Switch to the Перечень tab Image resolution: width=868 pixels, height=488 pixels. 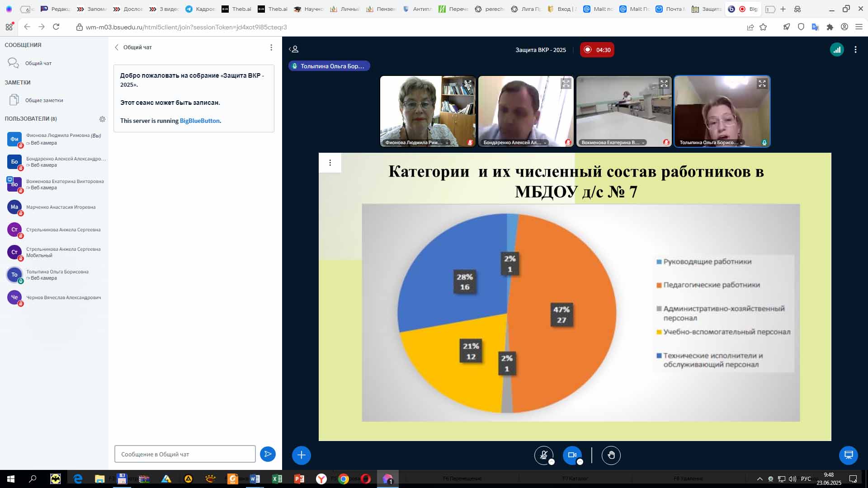(x=453, y=9)
